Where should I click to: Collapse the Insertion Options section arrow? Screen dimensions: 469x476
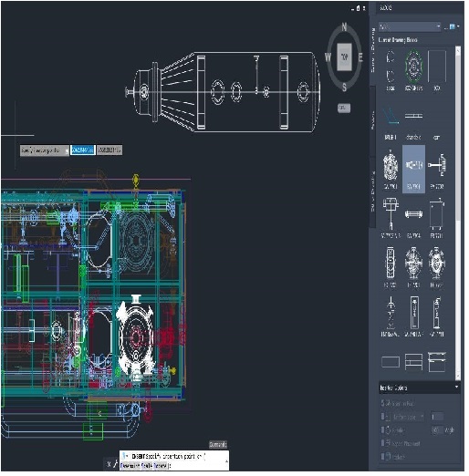[456, 387]
